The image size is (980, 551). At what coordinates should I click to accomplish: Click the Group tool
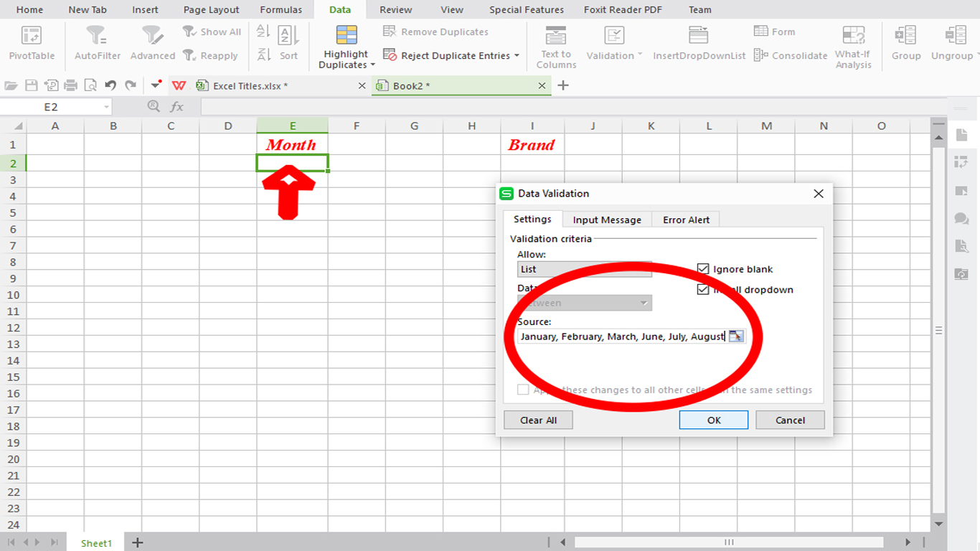click(x=905, y=42)
